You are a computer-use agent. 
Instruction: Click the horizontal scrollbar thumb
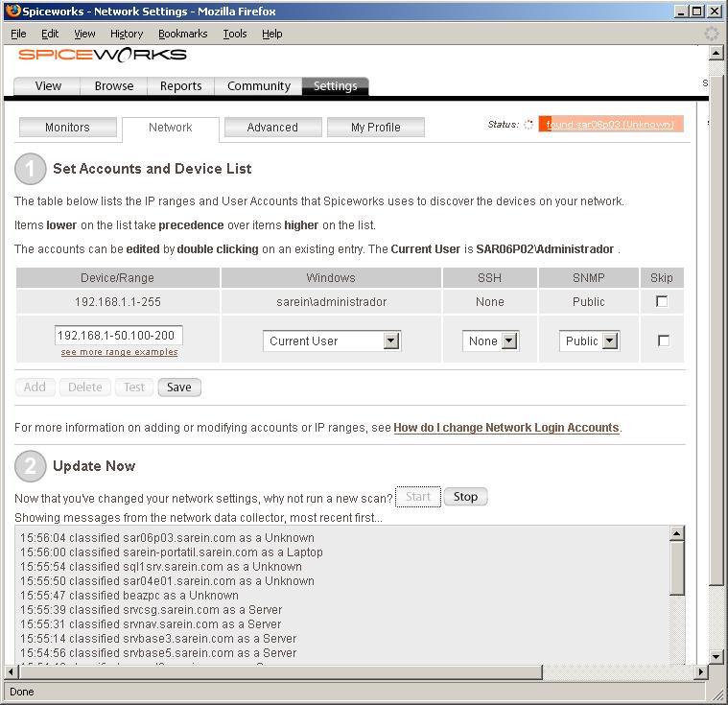[x=281, y=671]
